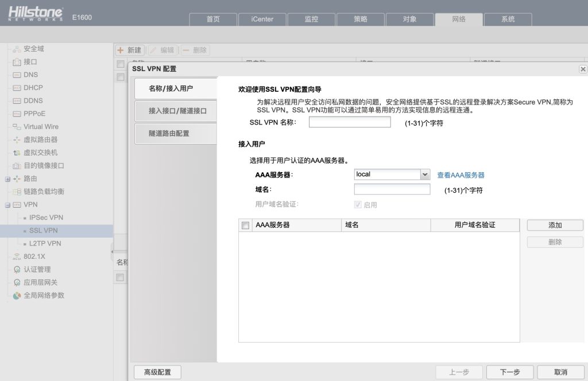The width and height of the screenshot is (588, 381).
Task: Click the 下一步 button
Action: (510, 372)
